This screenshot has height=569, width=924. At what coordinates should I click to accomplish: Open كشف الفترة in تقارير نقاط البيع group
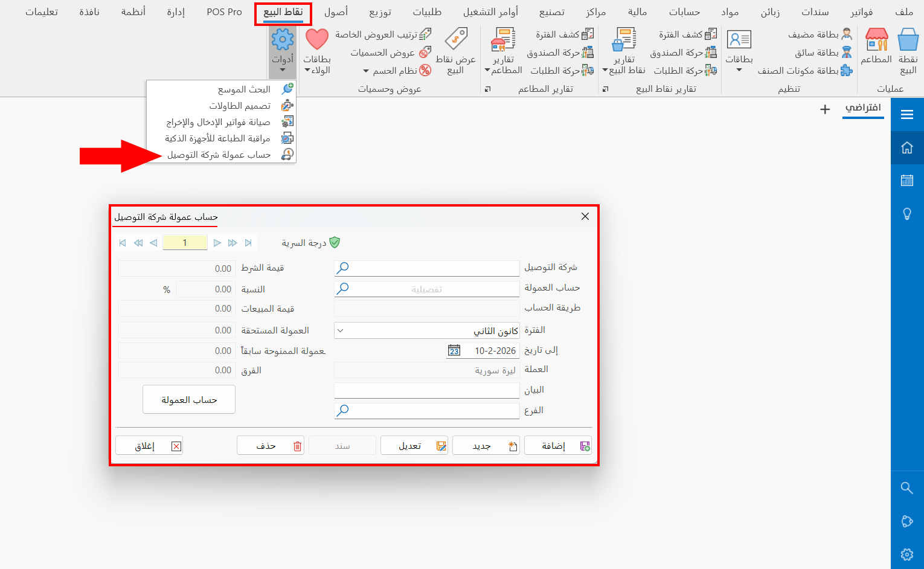tap(685, 34)
